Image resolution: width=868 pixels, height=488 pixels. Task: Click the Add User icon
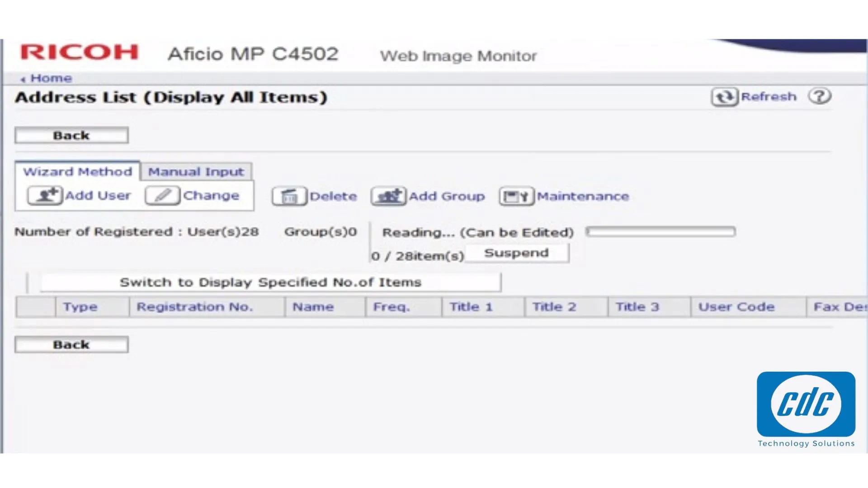coord(45,196)
